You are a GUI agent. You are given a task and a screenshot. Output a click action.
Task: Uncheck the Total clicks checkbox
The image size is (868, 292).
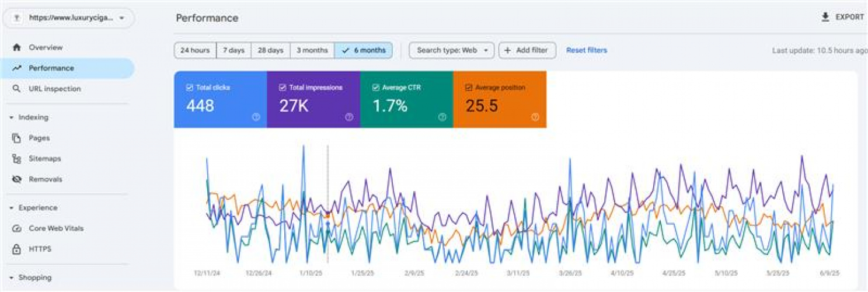[x=189, y=88]
